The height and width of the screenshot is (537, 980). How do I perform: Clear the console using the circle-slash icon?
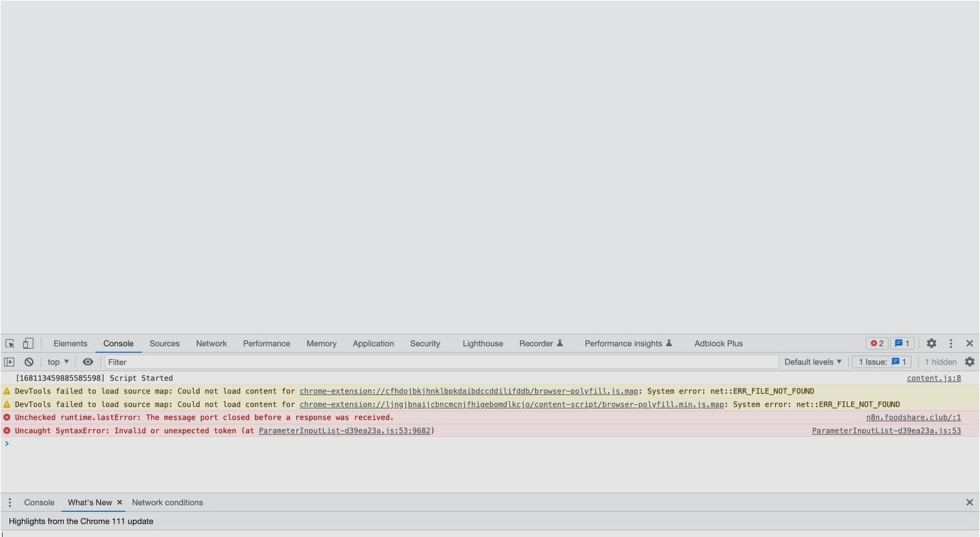(x=28, y=362)
